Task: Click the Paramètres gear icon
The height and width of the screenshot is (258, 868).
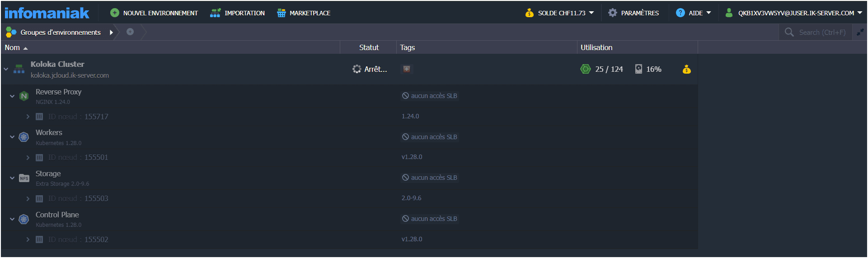Action: [613, 13]
